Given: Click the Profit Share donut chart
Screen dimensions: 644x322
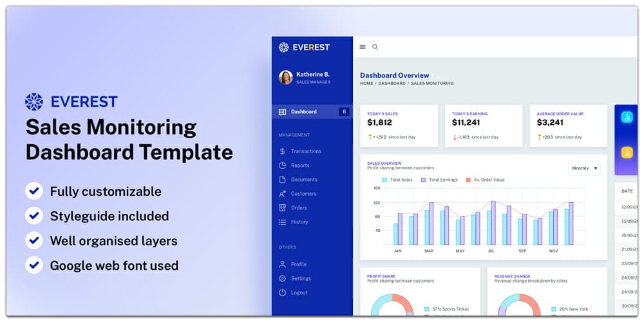Looking at the screenshot, I should point(392,305).
